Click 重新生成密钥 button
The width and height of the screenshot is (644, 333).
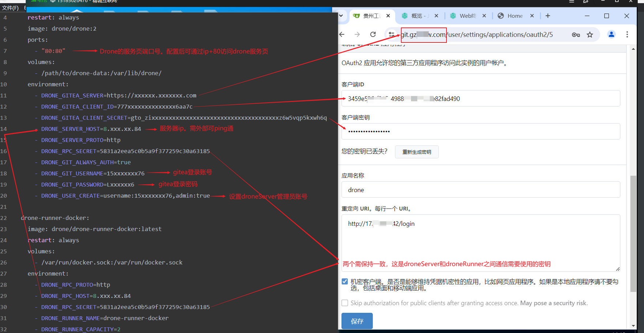click(417, 152)
